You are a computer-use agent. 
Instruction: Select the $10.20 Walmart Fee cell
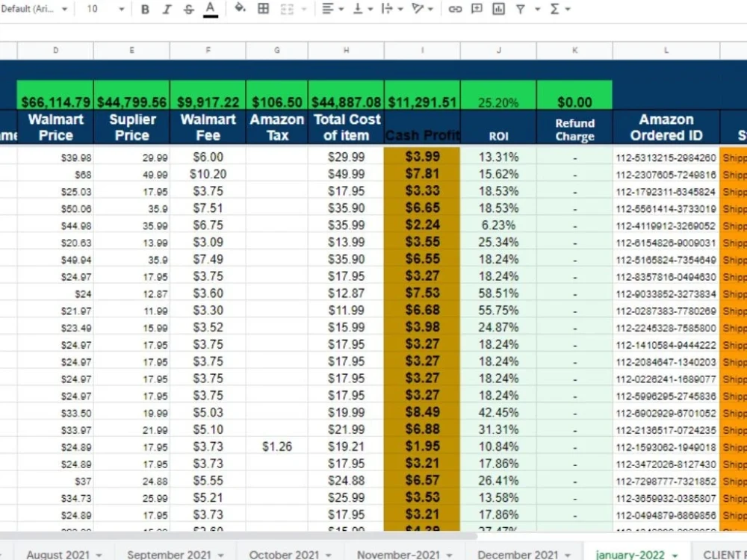coord(208,174)
